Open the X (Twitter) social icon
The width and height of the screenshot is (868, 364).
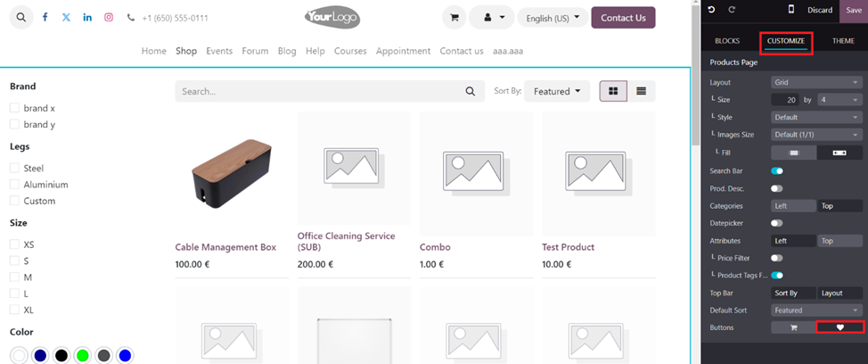coord(67,17)
